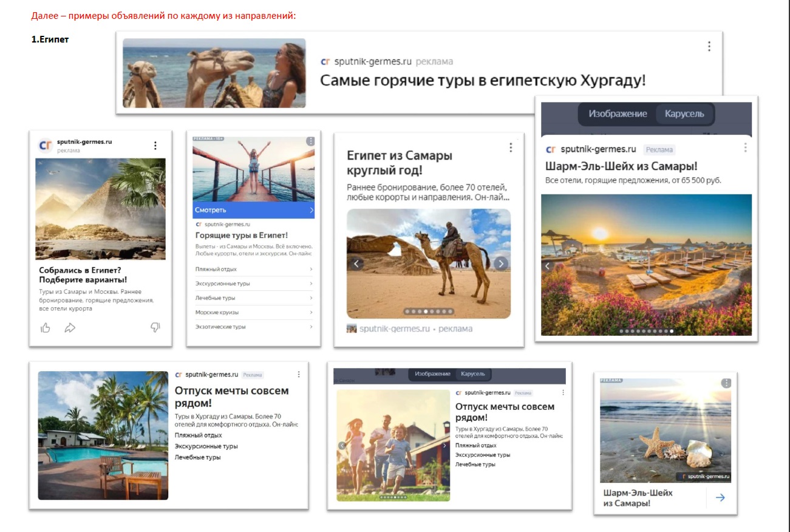Go to previous slide on sunset beach image

(x=547, y=266)
